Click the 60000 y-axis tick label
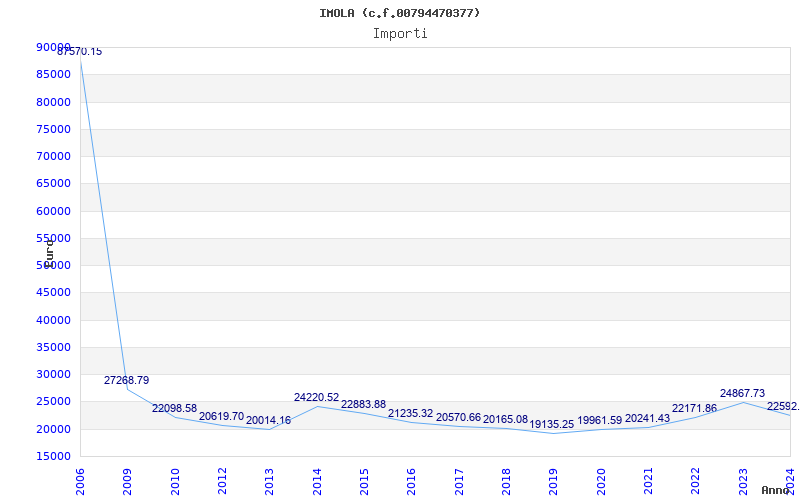Screen dimensions: 800x500 click(54, 211)
